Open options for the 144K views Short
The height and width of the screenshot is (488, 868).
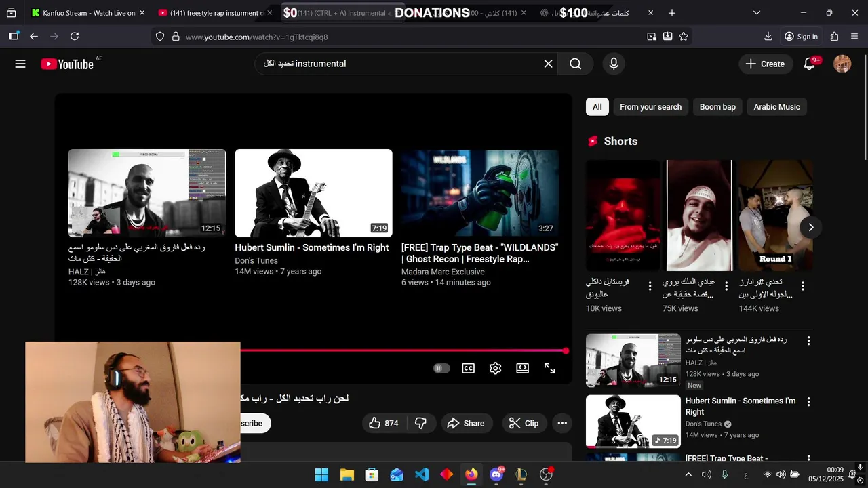click(x=803, y=286)
